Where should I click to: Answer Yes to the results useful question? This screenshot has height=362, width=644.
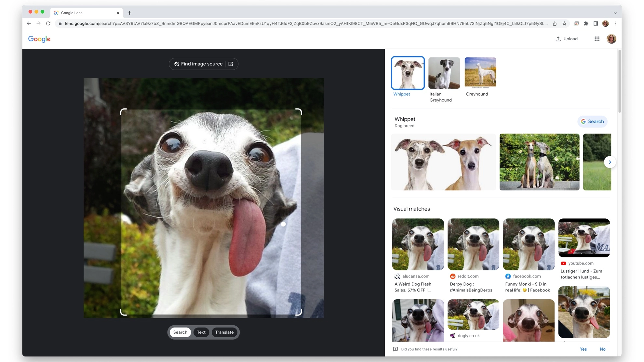pyautogui.click(x=583, y=349)
